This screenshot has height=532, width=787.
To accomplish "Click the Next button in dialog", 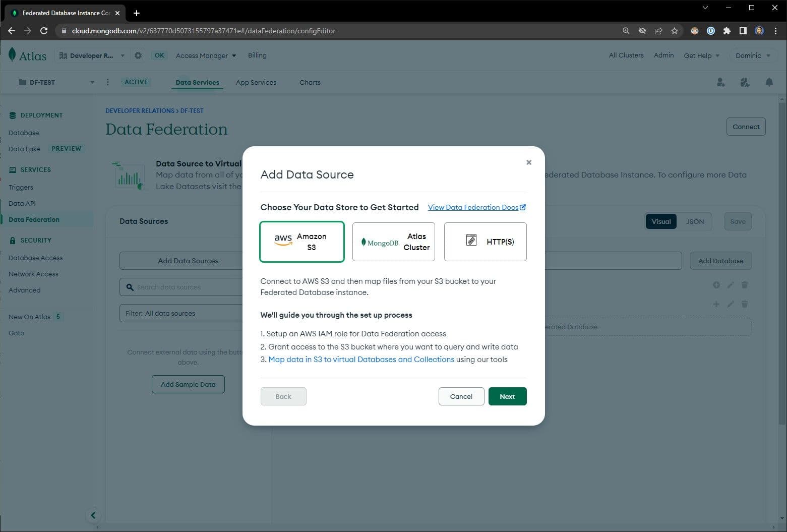I will pos(507,396).
